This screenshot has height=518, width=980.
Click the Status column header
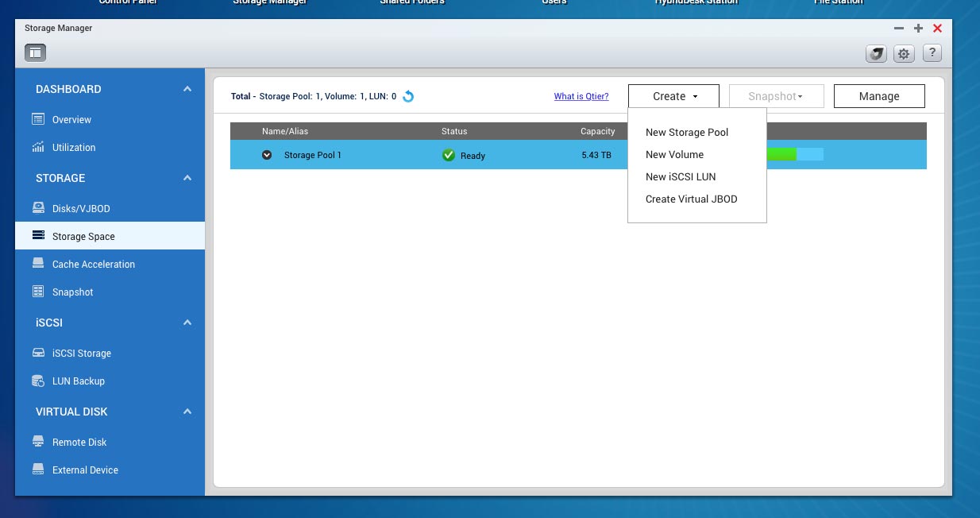coord(454,131)
